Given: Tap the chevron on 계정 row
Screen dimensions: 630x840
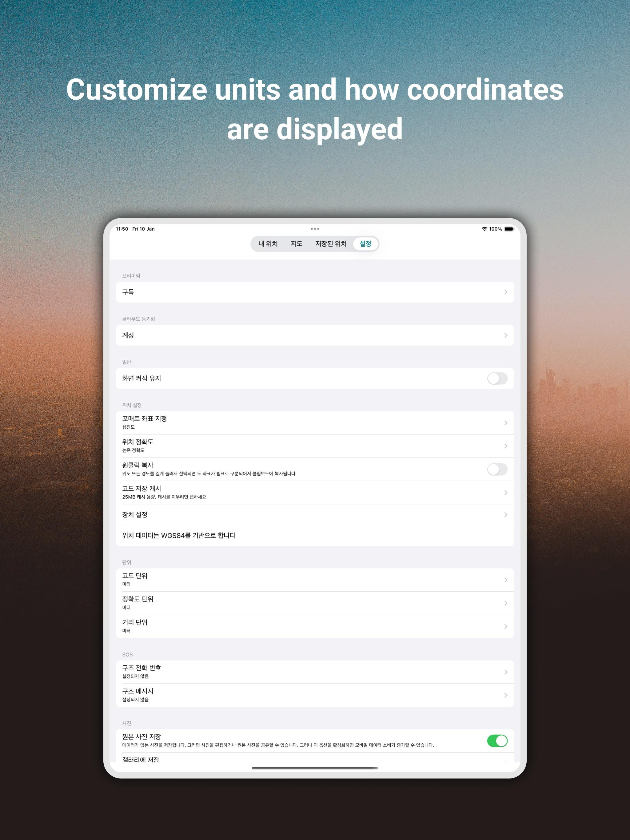Looking at the screenshot, I should click(x=506, y=335).
